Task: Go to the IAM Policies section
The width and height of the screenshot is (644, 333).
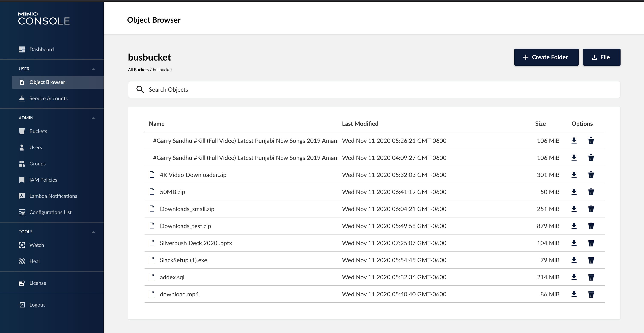Action: 43,180
